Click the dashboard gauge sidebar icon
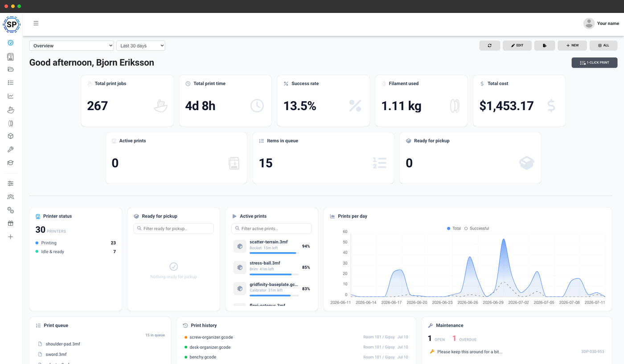Screen dimensions: 624x364 11,43
